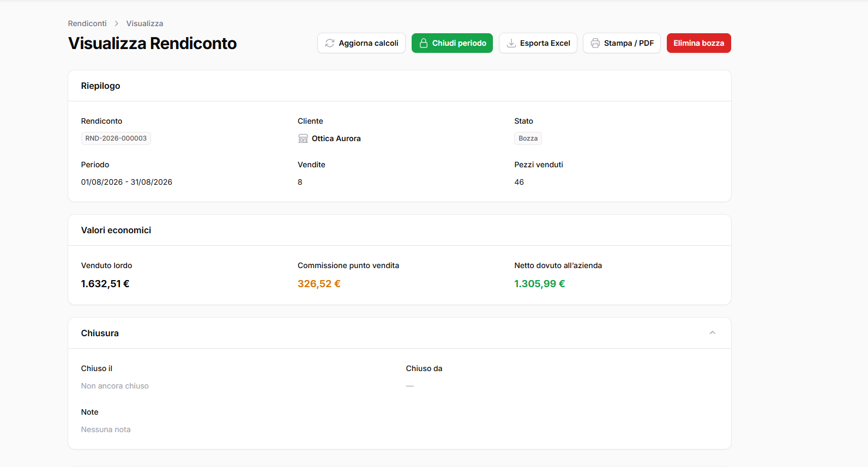Image resolution: width=868 pixels, height=467 pixels.
Task: Click the Commissione punto vendita label
Action: click(348, 265)
